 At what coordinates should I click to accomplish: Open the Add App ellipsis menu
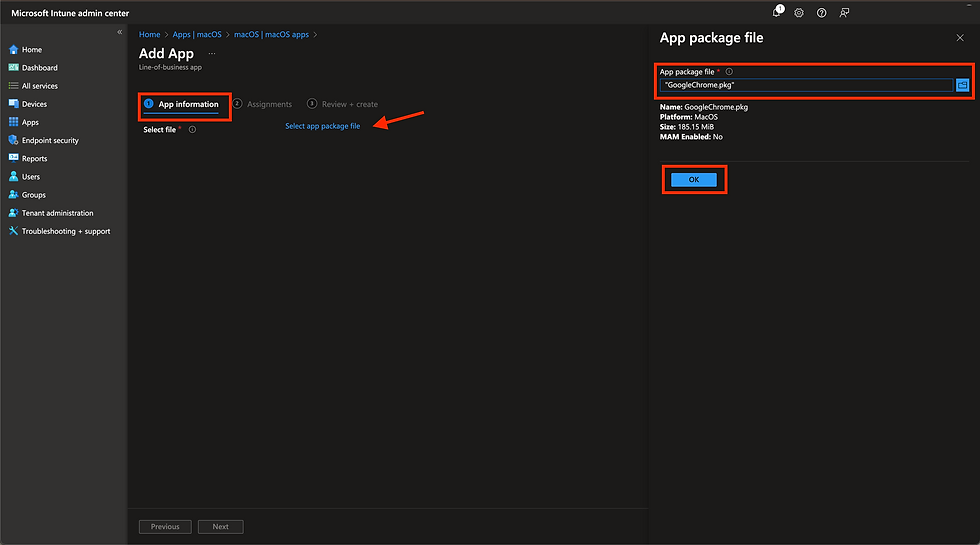(212, 54)
